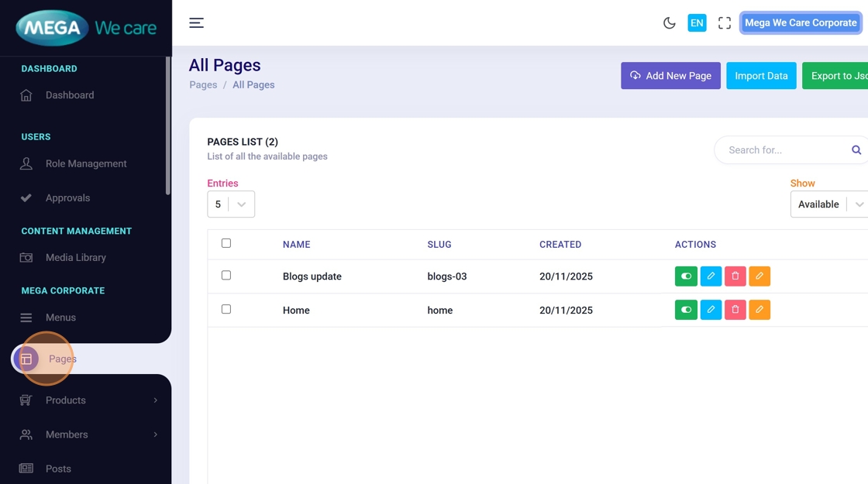Image resolution: width=868 pixels, height=484 pixels.
Task: Delete Blogs update using the red trash icon
Action: pyautogui.click(x=735, y=276)
